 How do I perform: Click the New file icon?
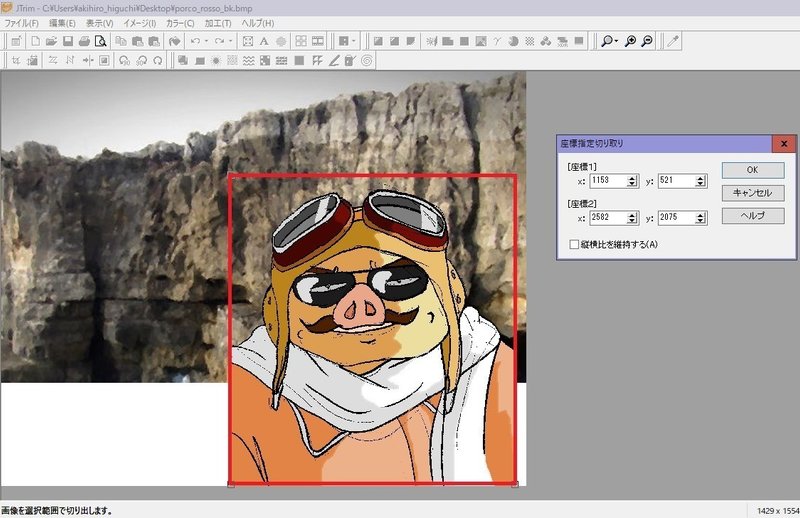(35, 41)
